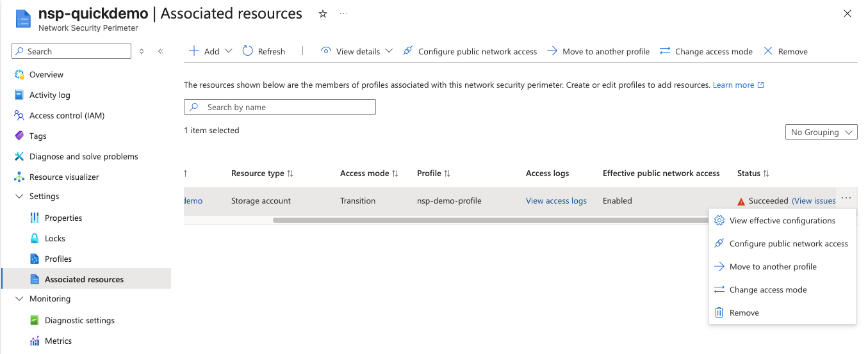Open Profiles under Settings
The image size is (868, 354).
(x=58, y=259)
